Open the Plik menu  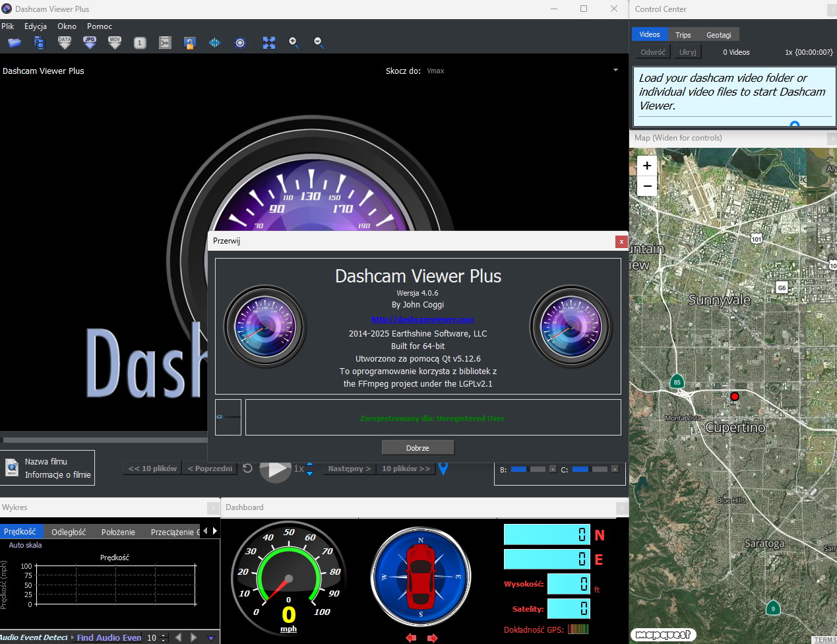pos(8,26)
